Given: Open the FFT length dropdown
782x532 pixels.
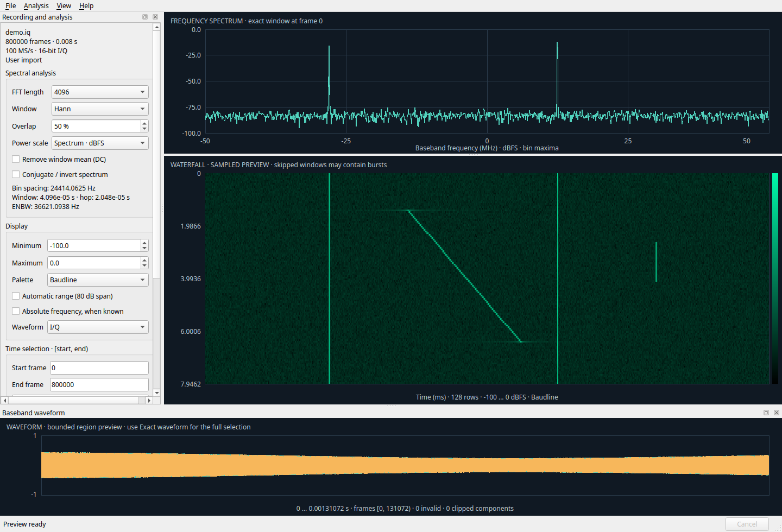Looking at the screenshot, I should 100,92.
